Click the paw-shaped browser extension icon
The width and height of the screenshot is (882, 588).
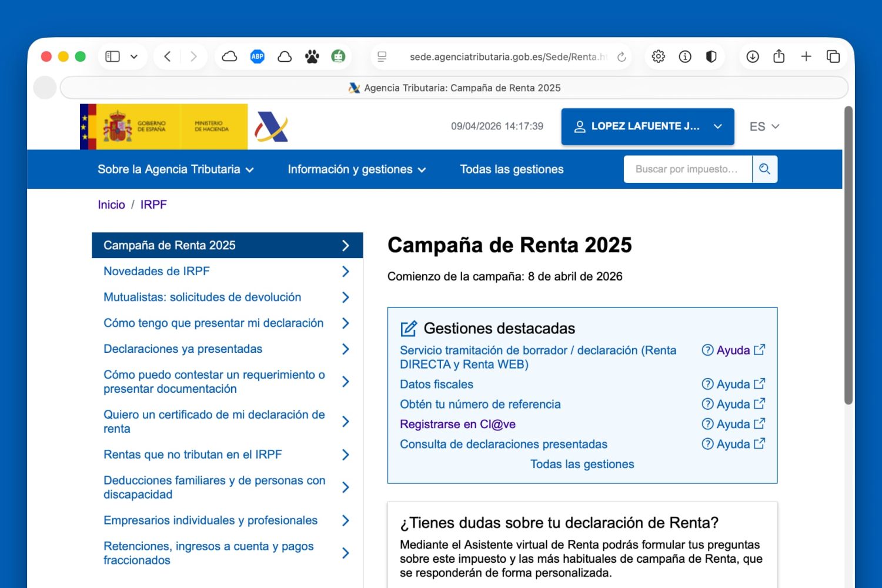pyautogui.click(x=312, y=56)
